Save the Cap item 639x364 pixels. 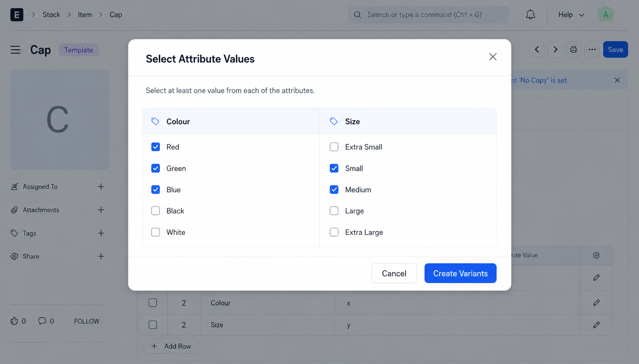click(615, 50)
